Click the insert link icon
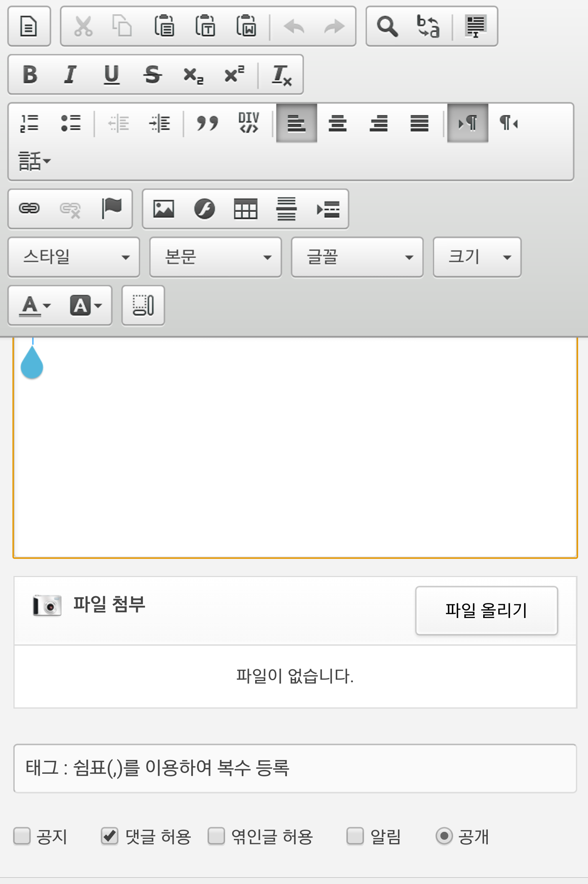The height and width of the screenshot is (884, 588). [30, 208]
